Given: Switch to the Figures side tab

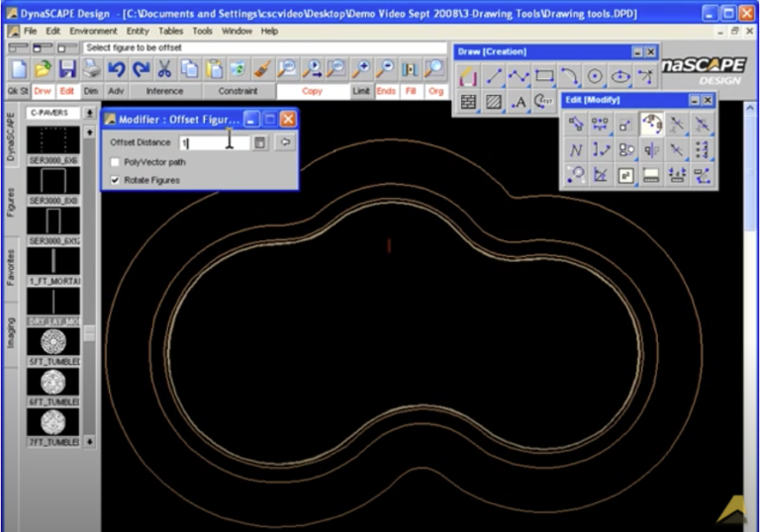Looking at the screenshot, I should pos(11,202).
